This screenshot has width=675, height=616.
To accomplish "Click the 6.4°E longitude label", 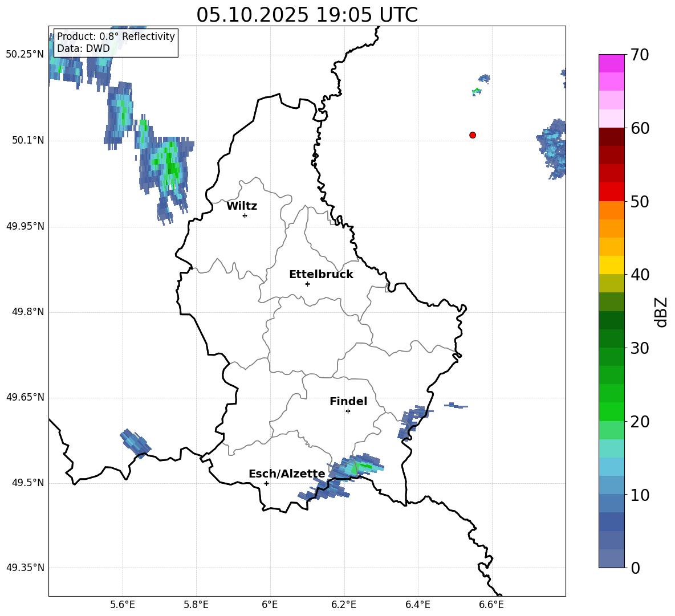I will click(417, 605).
